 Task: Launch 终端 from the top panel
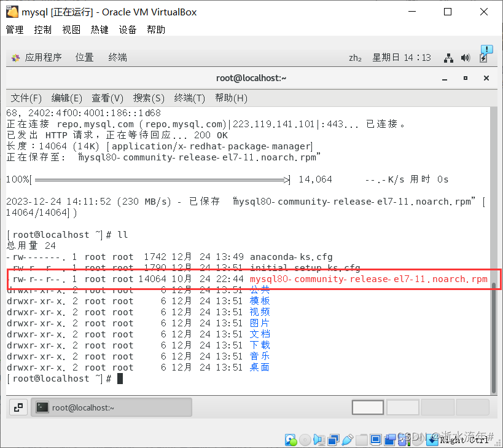117,57
